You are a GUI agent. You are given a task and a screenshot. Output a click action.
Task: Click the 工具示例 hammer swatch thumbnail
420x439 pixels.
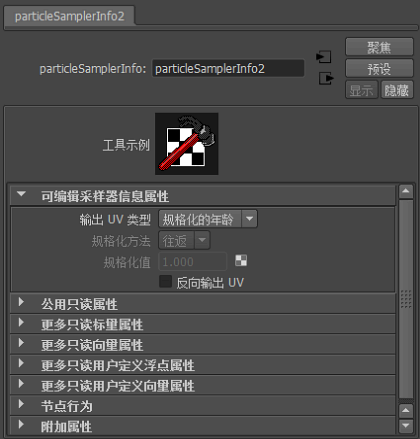[187, 144]
